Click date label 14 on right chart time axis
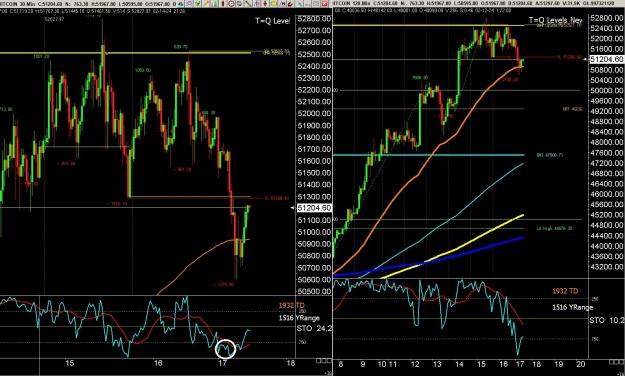The image size is (625, 376). click(459, 364)
